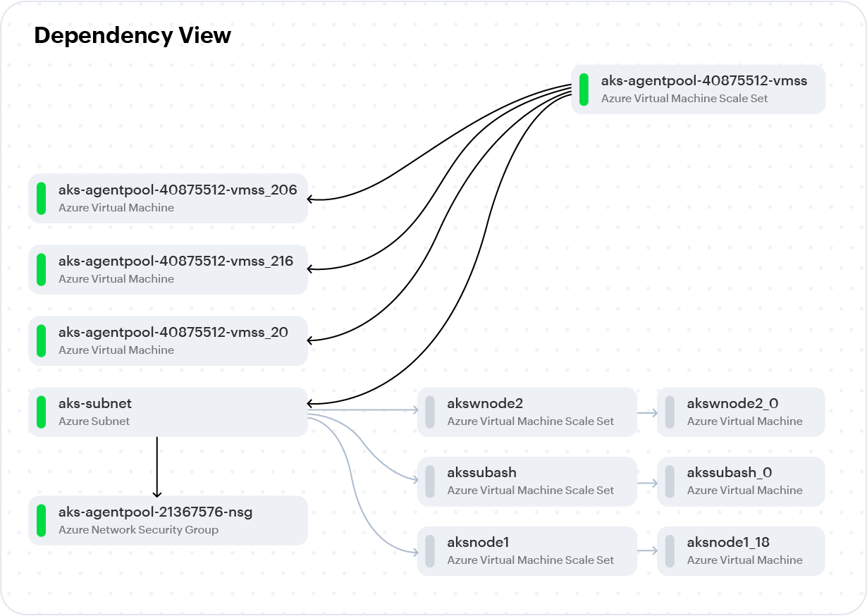Screen dimensions: 867x616
Task: Select aks-agentpool-40875512-vmss_216 virtual machine
Action: pyautogui.click(x=168, y=270)
